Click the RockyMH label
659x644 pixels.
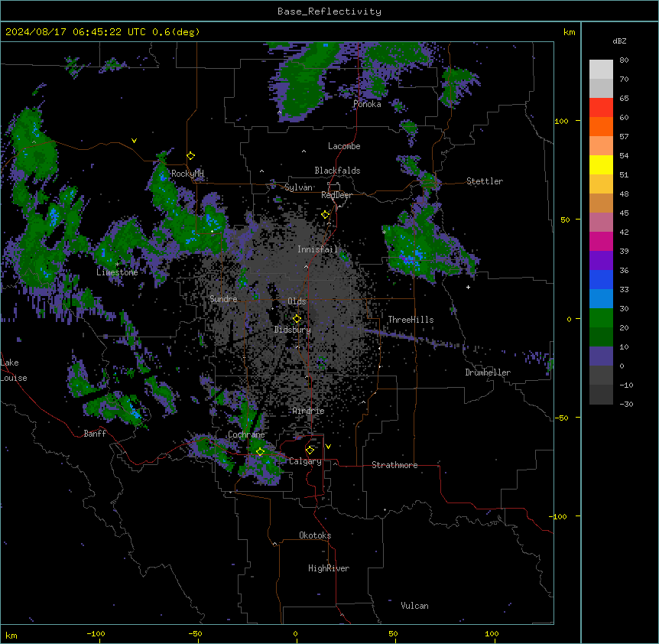pyautogui.click(x=187, y=173)
